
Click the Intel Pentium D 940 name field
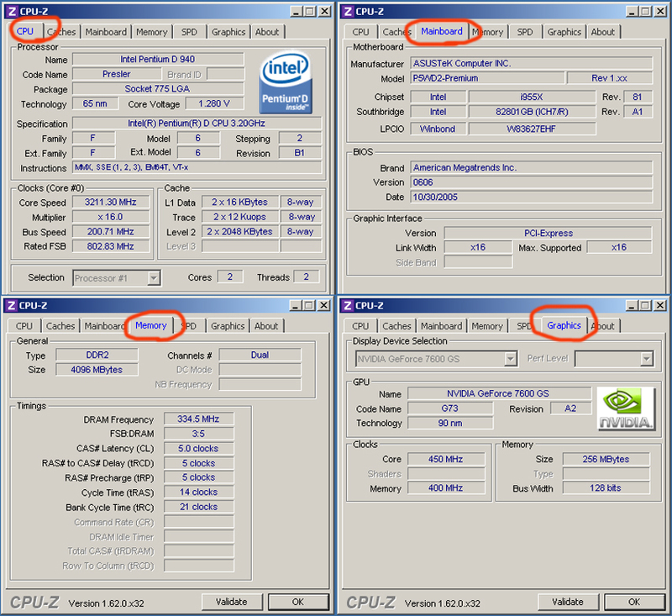[x=158, y=59]
